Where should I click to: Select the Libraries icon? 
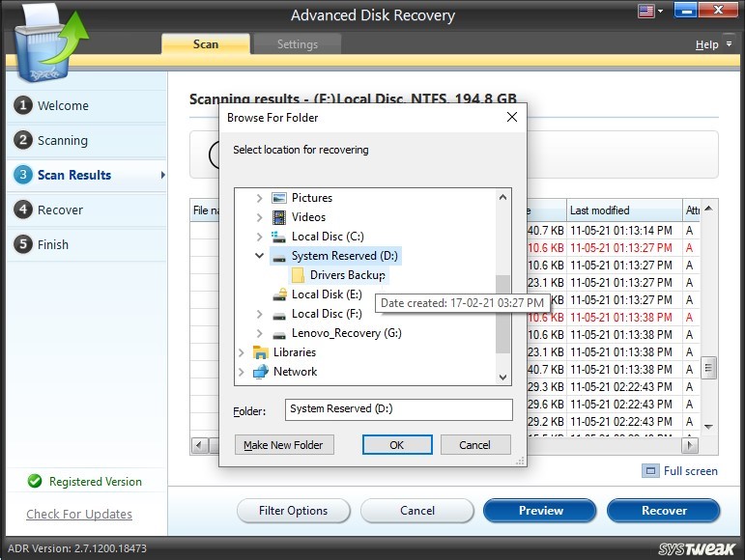pyautogui.click(x=260, y=352)
